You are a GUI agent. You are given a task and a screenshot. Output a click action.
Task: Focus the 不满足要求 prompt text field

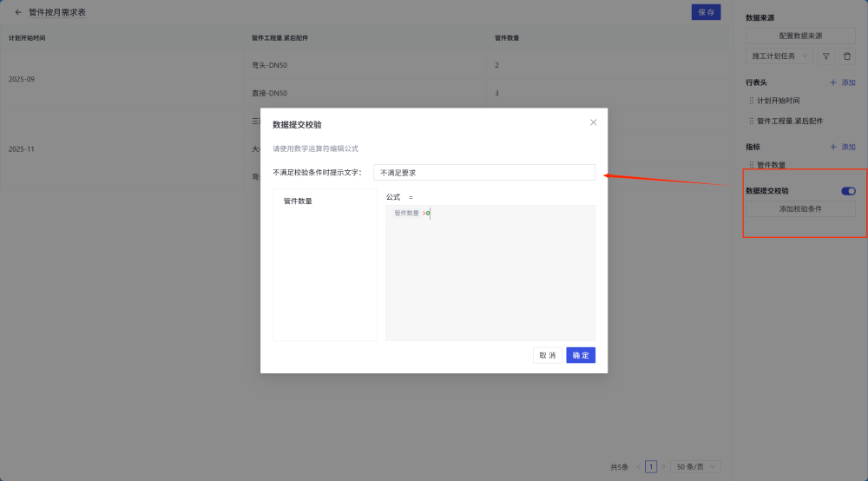tap(484, 173)
